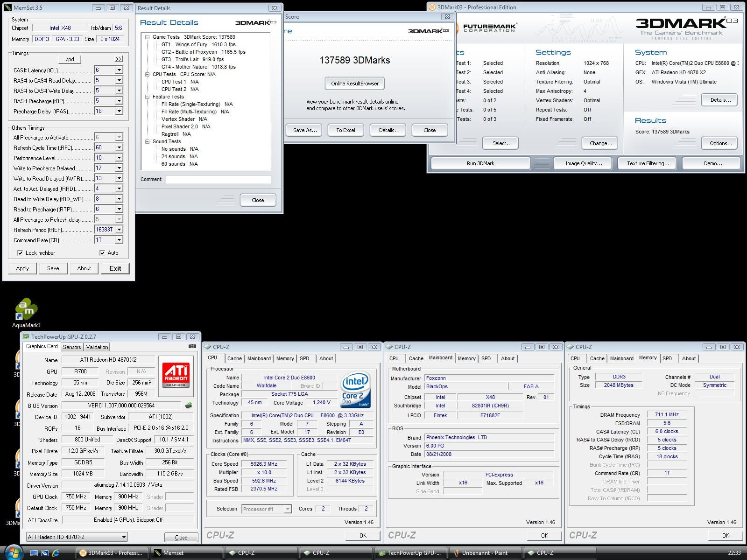This screenshot has width=747, height=560.
Task: Open Write to Read Delayed (tWTR) dropdown
Action: click(119, 178)
